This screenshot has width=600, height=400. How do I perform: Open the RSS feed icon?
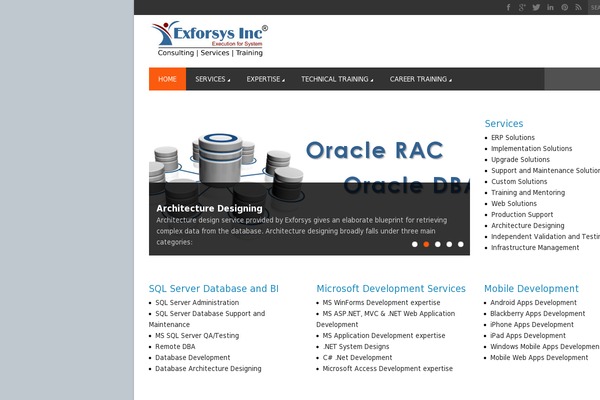pos(578,7)
